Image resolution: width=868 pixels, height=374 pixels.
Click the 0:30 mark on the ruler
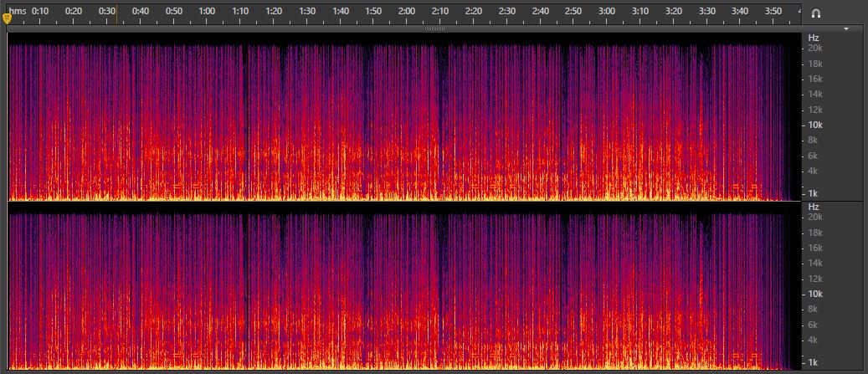pyautogui.click(x=107, y=11)
